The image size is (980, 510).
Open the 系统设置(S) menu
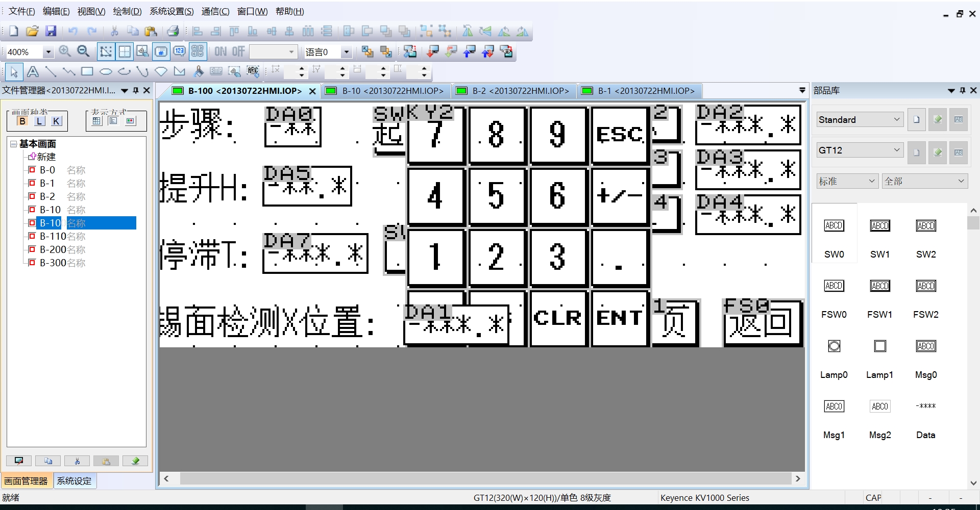tap(171, 11)
